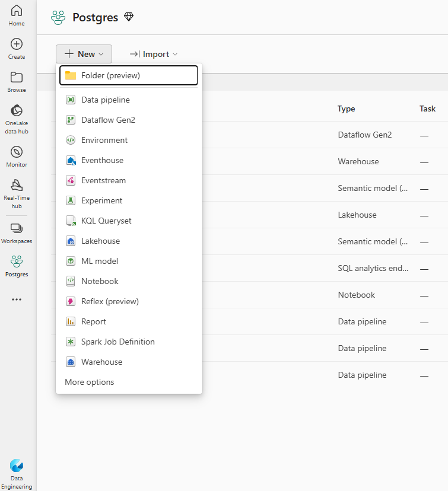
Task: Click the Report chart icon
Action: [x=71, y=321]
